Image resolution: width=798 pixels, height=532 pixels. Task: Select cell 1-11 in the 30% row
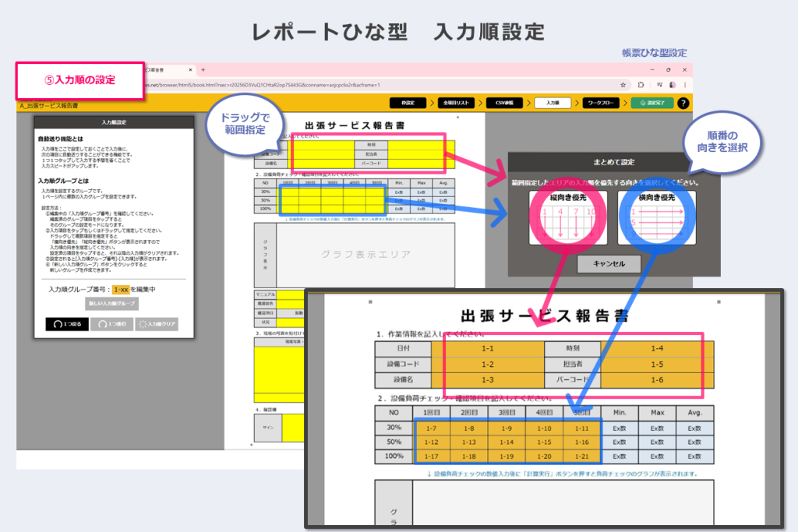pyautogui.click(x=581, y=428)
